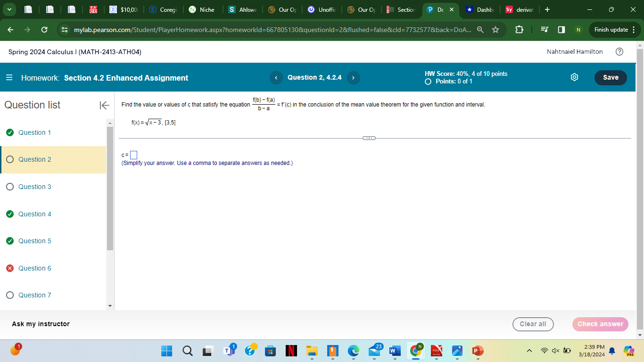Bookmark this page with the star

[x=495, y=30]
